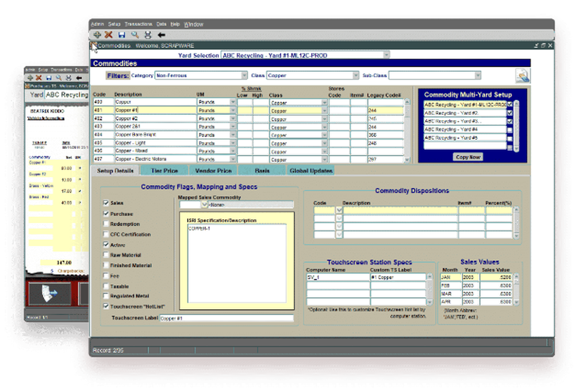This screenshot has width=575, height=392.
Task: Switch to the Vendor Price tab
Action: pos(213,171)
